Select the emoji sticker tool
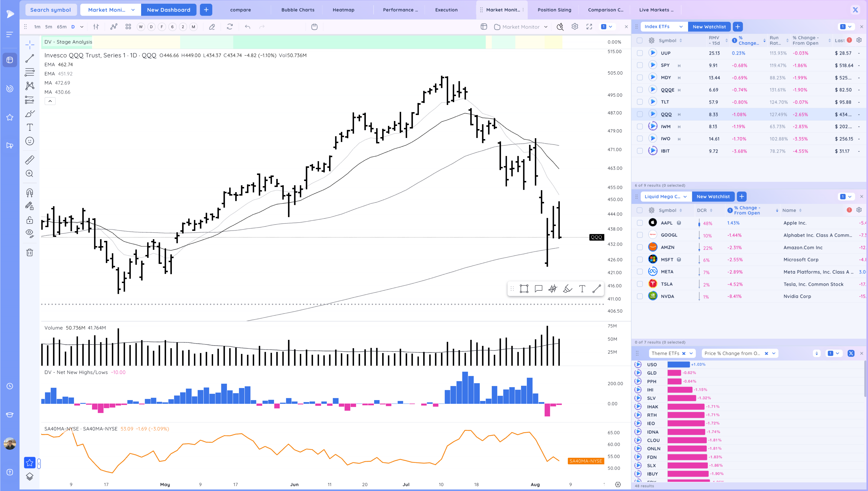This screenshot has height=491, width=868. coord(30,141)
